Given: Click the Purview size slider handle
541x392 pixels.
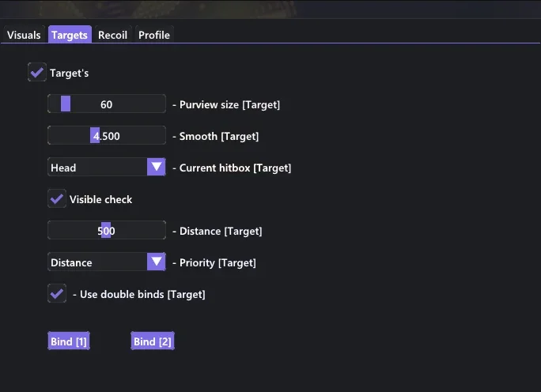Looking at the screenshot, I should pos(66,104).
